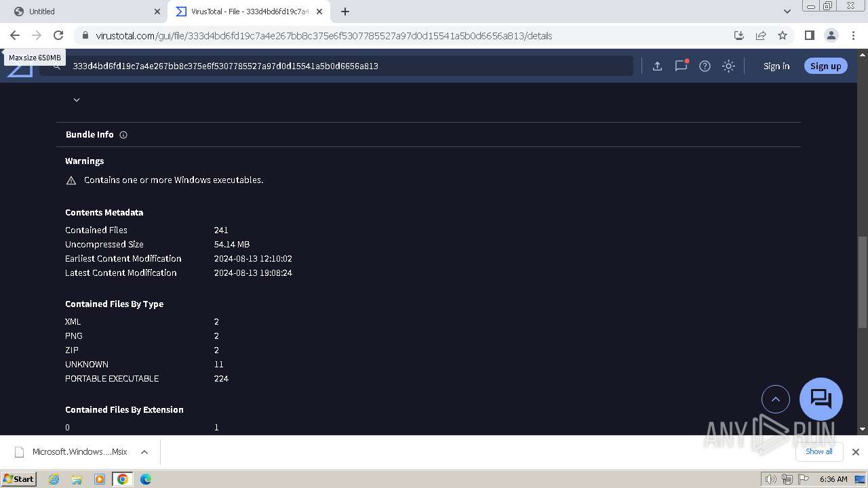Close the downloads bar

click(855, 451)
